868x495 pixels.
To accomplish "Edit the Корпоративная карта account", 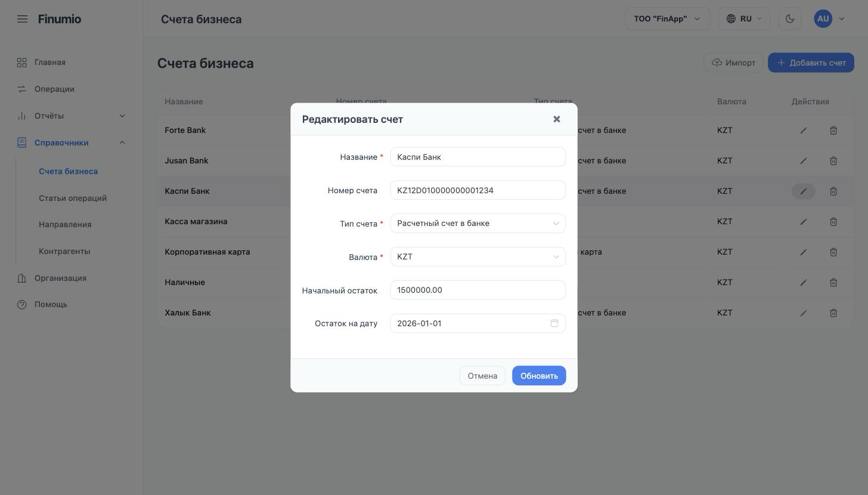I will click(x=804, y=252).
